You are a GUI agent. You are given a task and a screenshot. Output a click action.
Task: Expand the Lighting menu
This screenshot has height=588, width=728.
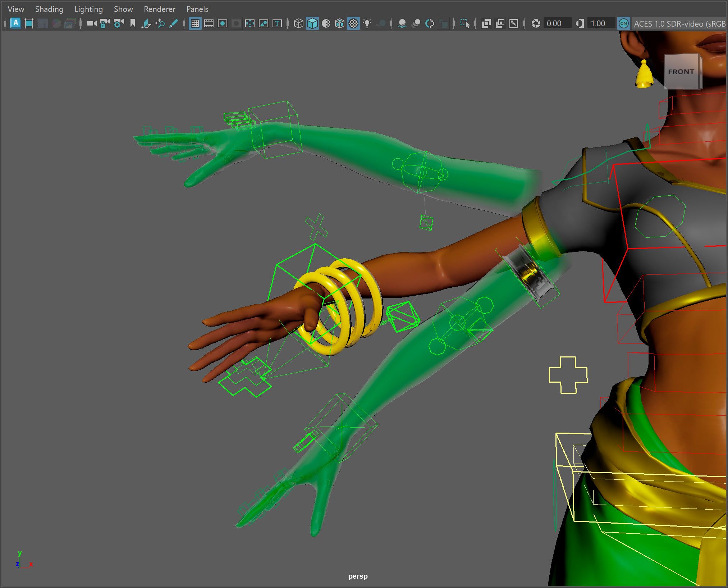pyautogui.click(x=88, y=9)
